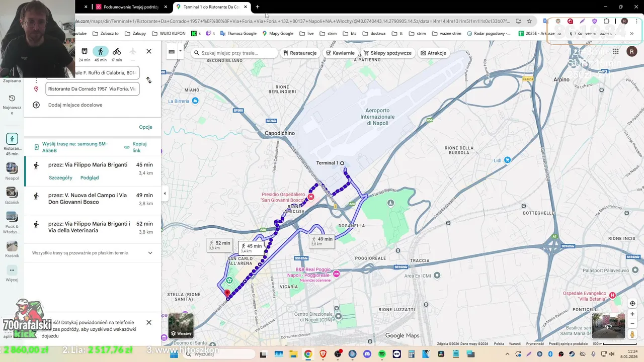Open the Najnowsze recent history sidebar item

(12, 105)
